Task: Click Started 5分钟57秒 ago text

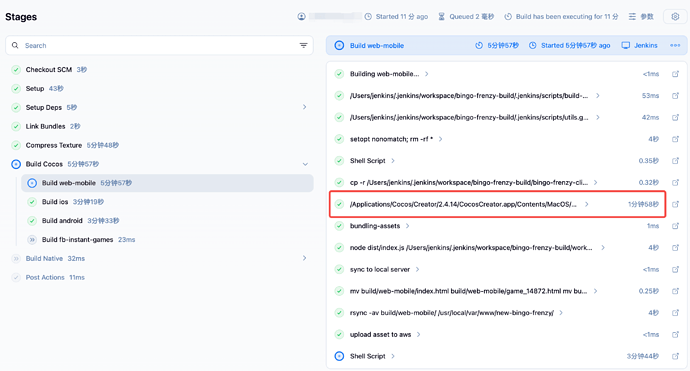Action: coord(576,45)
